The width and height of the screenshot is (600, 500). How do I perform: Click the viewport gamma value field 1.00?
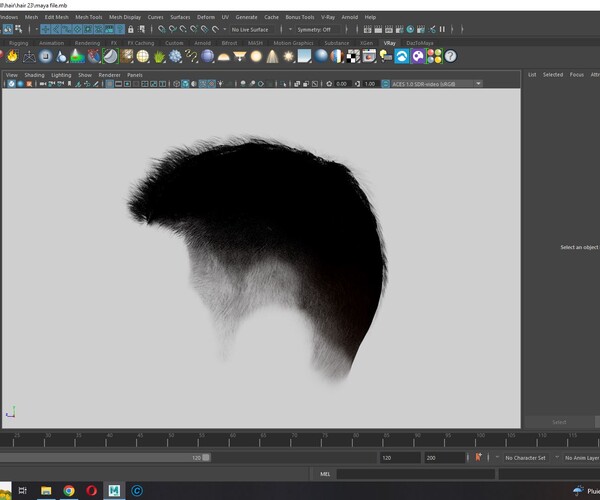370,84
